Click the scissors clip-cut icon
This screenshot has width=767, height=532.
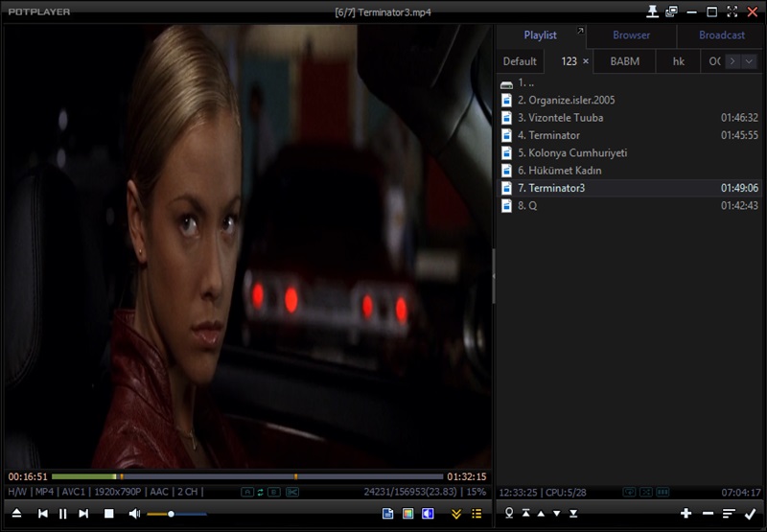click(x=292, y=492)
